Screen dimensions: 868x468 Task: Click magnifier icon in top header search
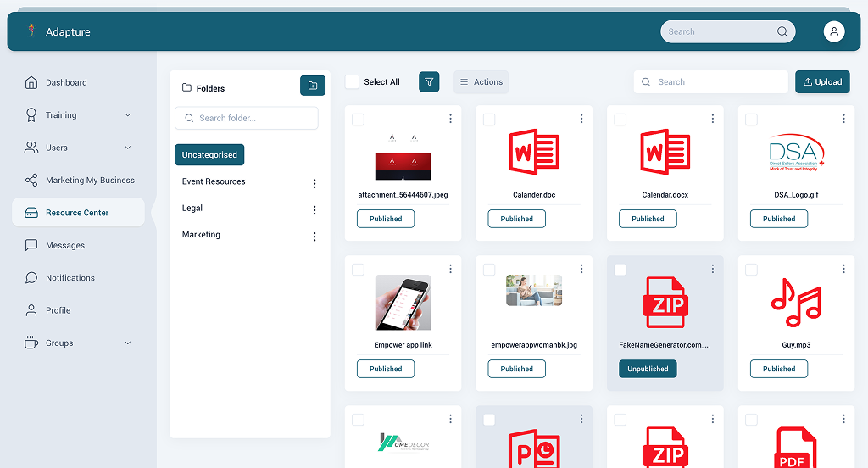782,31
